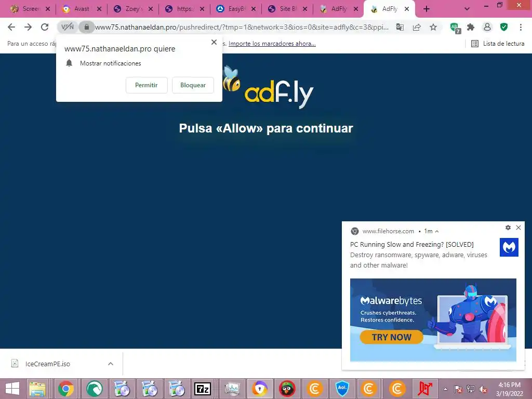Click Bloquear to block notifications
Viewport: 532px width, 399px height.
click(193, 85)
